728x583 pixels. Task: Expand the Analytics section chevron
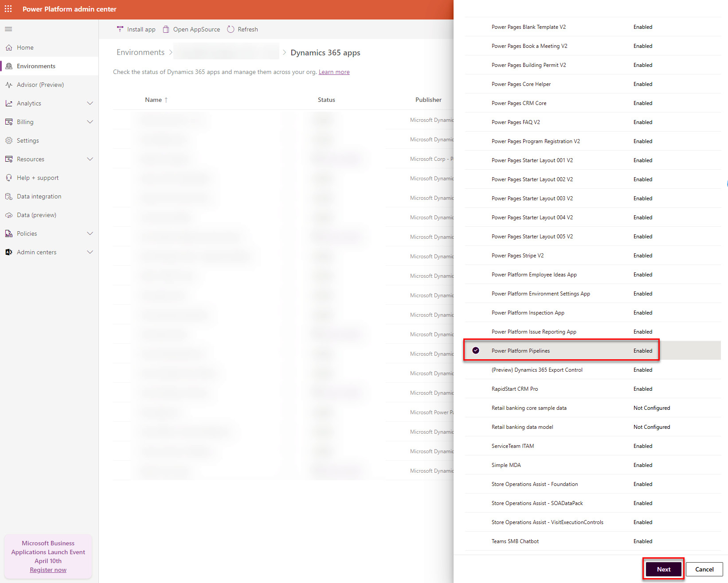point(90,103)
